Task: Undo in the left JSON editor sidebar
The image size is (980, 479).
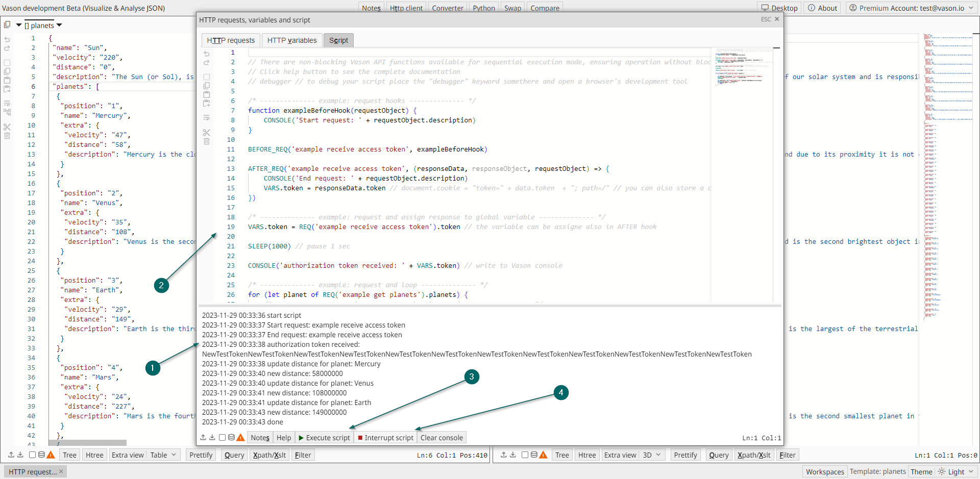Action: [x=7, y=39]
